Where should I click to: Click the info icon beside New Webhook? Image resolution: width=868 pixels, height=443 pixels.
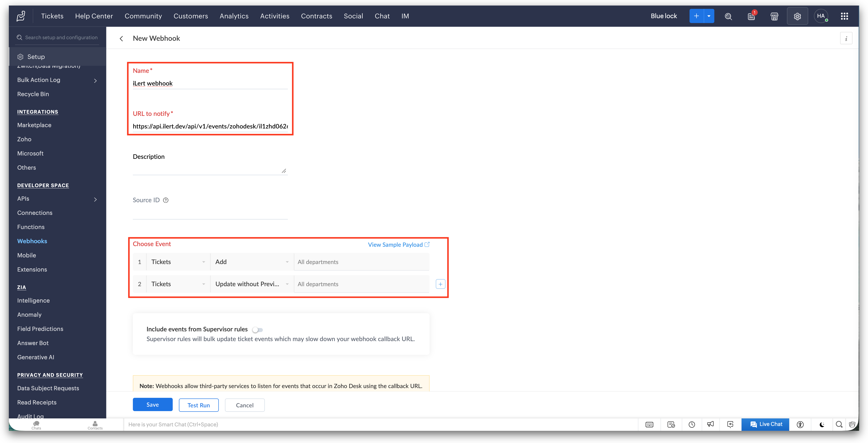point(846,39)
